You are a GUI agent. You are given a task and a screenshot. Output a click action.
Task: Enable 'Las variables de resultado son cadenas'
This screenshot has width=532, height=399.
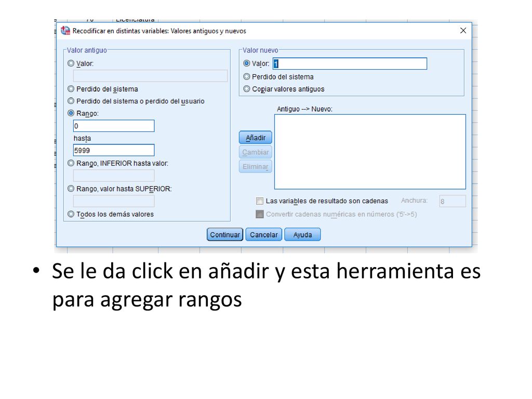pos(260,201)
